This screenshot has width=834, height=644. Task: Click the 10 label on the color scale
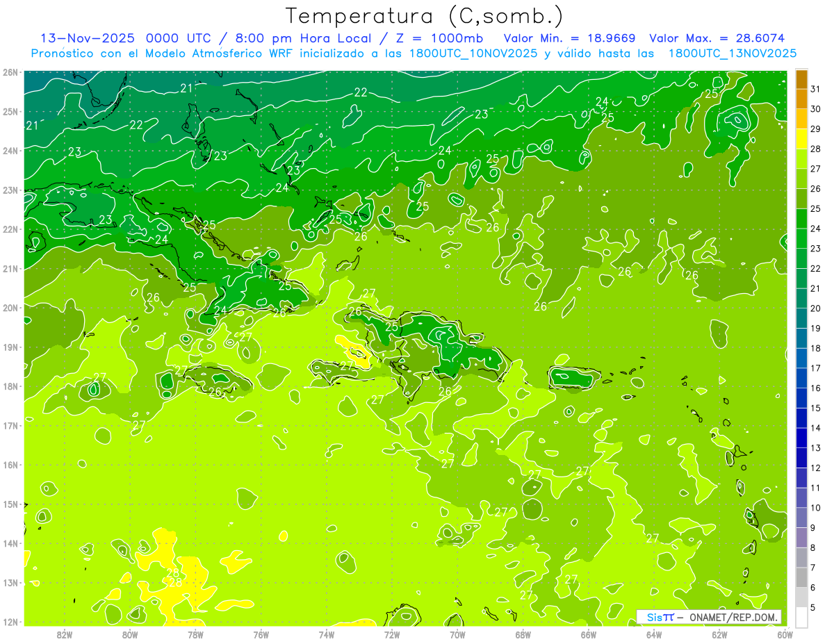(815, 507)
